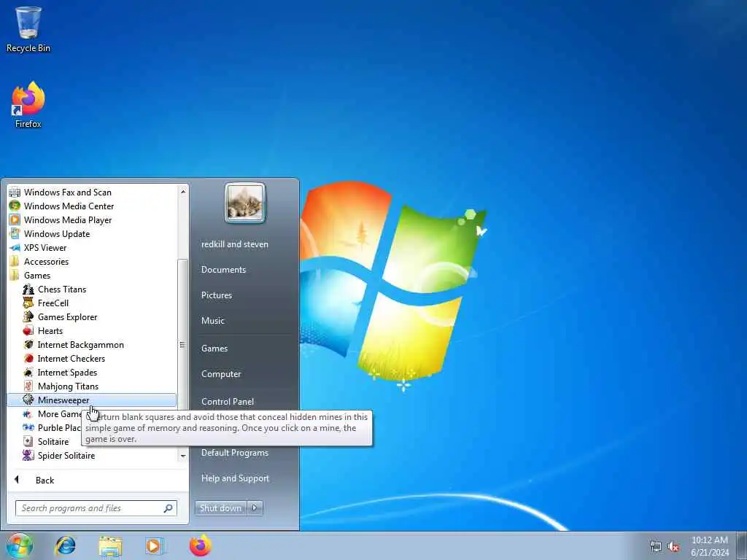
Task: Click the programs list scroll-down arrow
Action: coord(183,456)
